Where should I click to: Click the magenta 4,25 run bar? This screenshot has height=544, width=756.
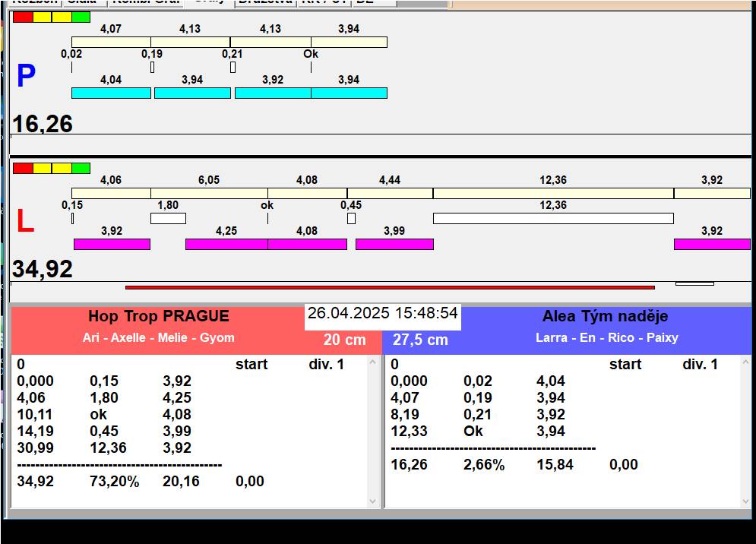click(x=226, y=244)
